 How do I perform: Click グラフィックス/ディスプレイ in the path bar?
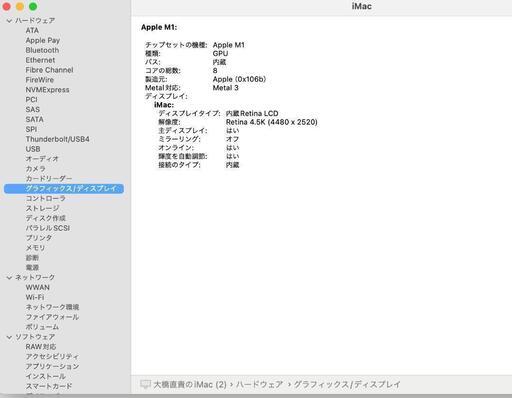pos(347,384)
